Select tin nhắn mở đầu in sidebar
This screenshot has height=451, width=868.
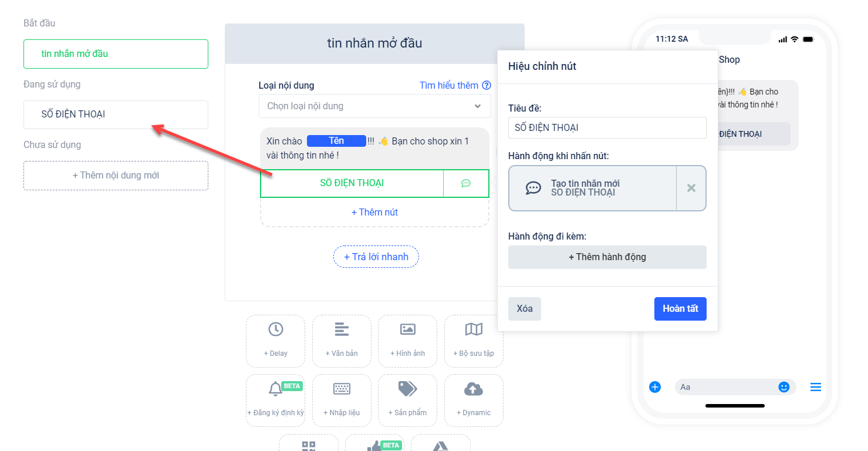pyautogui.click(x=116, y=54)
